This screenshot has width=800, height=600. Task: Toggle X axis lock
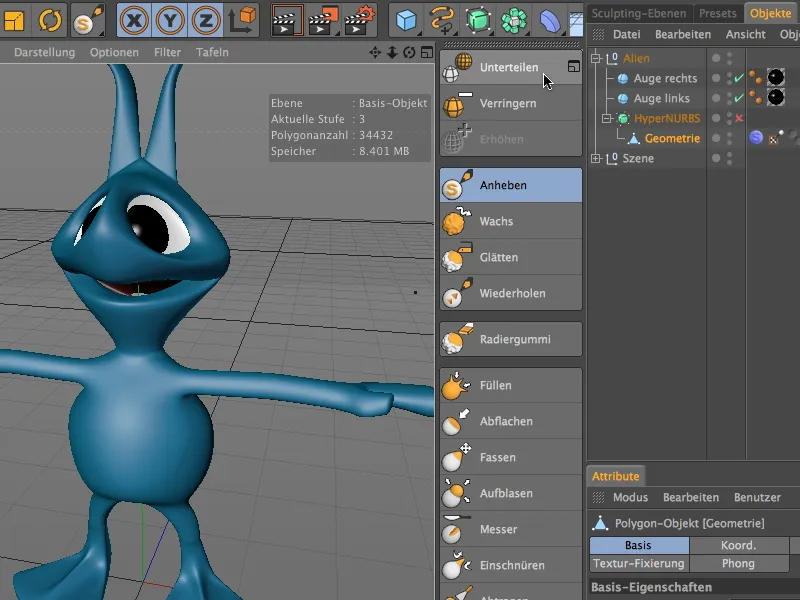coord(134,20)
